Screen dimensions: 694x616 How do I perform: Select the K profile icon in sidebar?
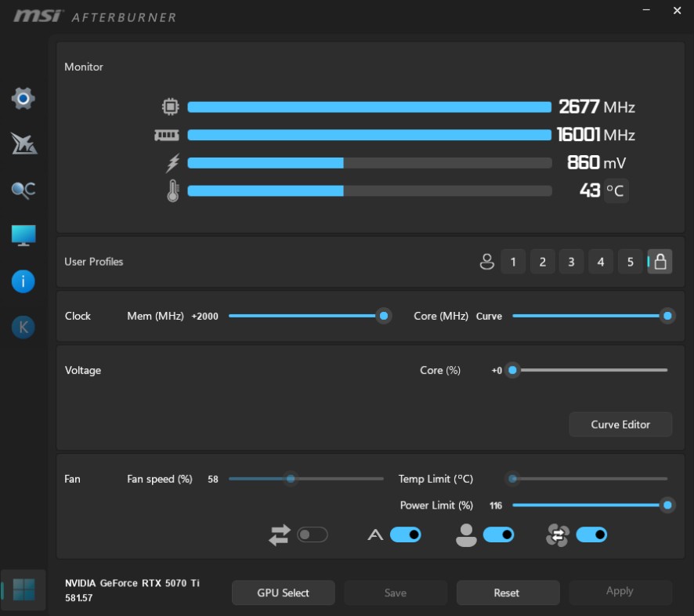tap(23, 327)
